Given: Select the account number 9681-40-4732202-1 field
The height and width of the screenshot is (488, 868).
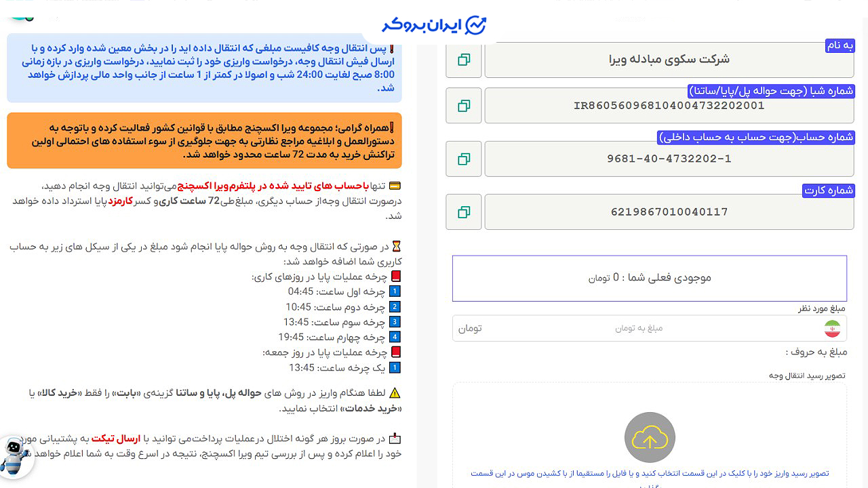Looking at the screenshot, I should tap(669, 159).
